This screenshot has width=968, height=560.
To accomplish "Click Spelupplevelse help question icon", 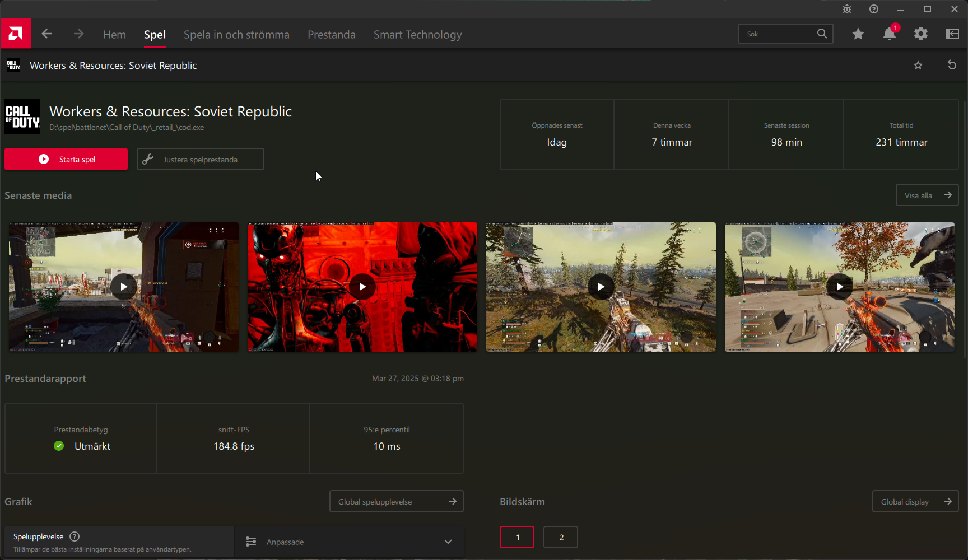I will click(75, 536).
